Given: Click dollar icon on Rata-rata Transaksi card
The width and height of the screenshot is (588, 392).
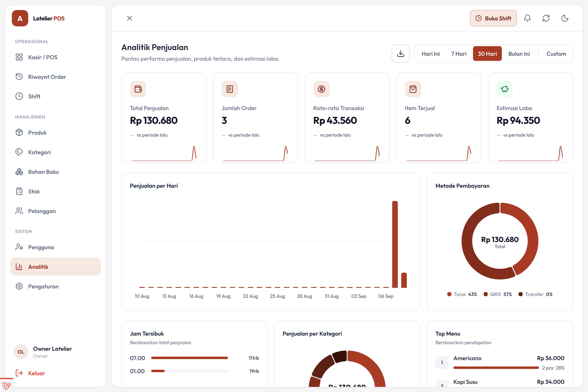Looking at the screenshot, I should (321, 89).
